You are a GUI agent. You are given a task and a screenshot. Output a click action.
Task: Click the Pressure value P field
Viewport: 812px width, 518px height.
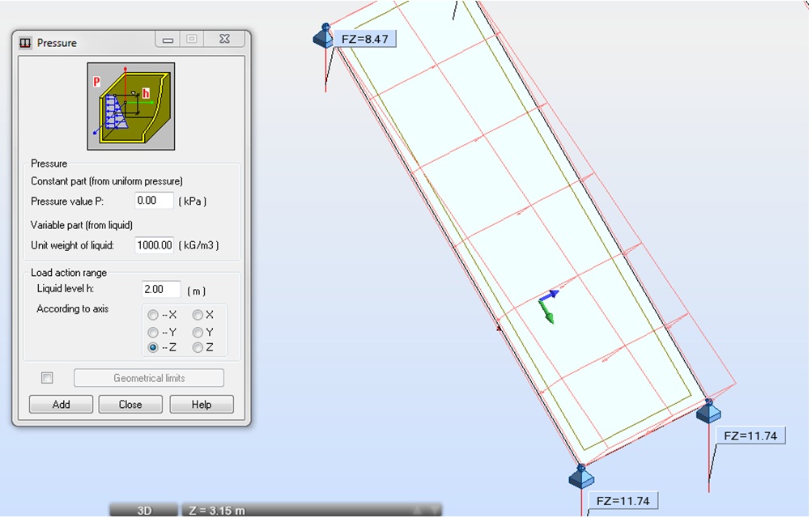[155, 201]
